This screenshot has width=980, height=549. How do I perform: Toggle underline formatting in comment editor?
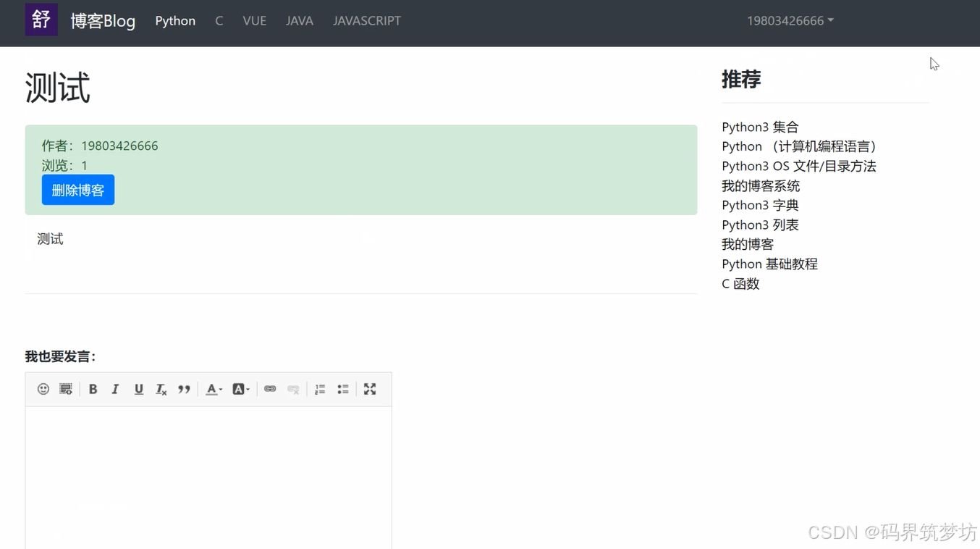pos(138,389)
